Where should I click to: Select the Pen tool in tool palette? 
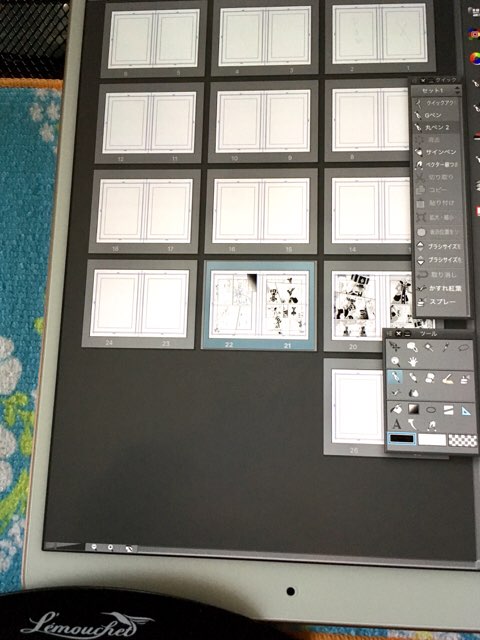[x=395, y=378]
